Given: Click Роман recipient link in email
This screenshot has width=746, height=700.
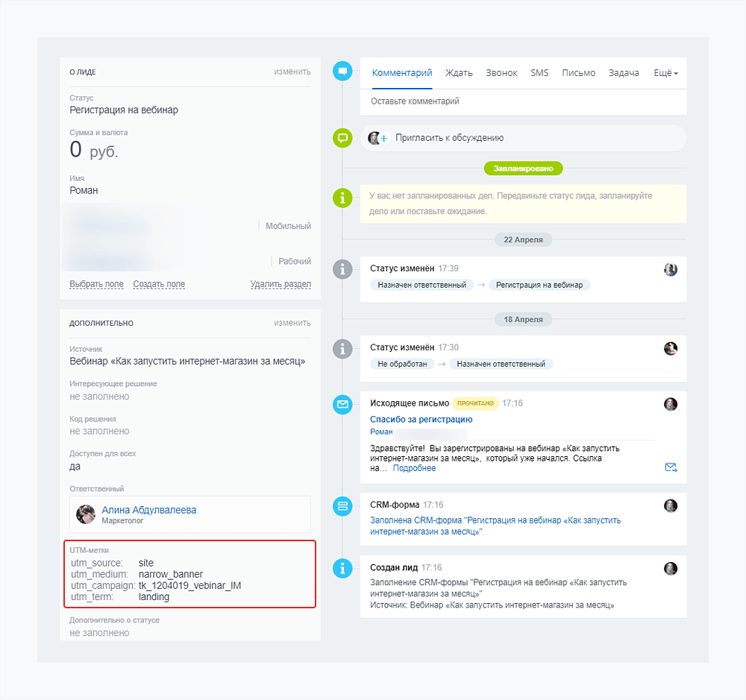Looking at the screenshot, I should (381, 432).
